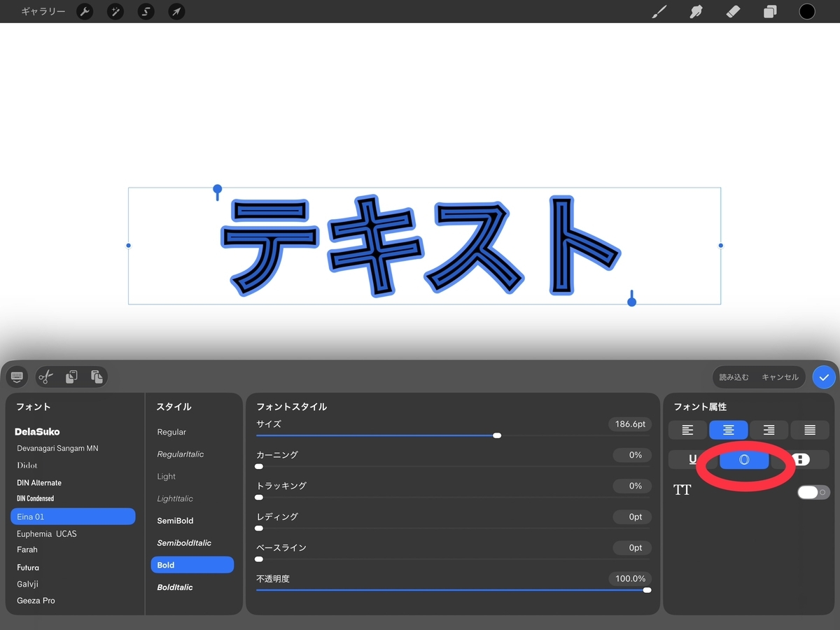Show the keyboard via keyboard icon

coord(17,377)
